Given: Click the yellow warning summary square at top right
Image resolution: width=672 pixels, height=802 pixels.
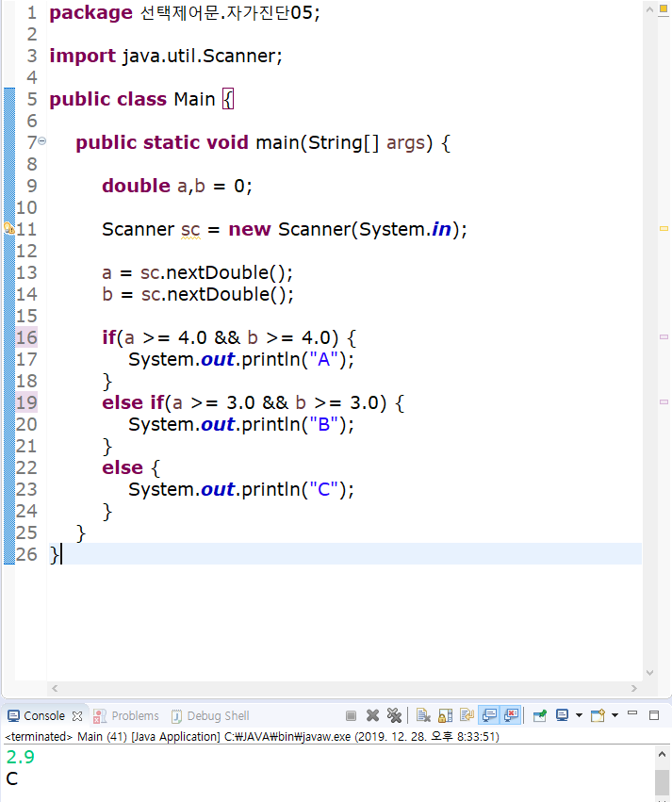Looking at the screenshot, I should 664,10.
